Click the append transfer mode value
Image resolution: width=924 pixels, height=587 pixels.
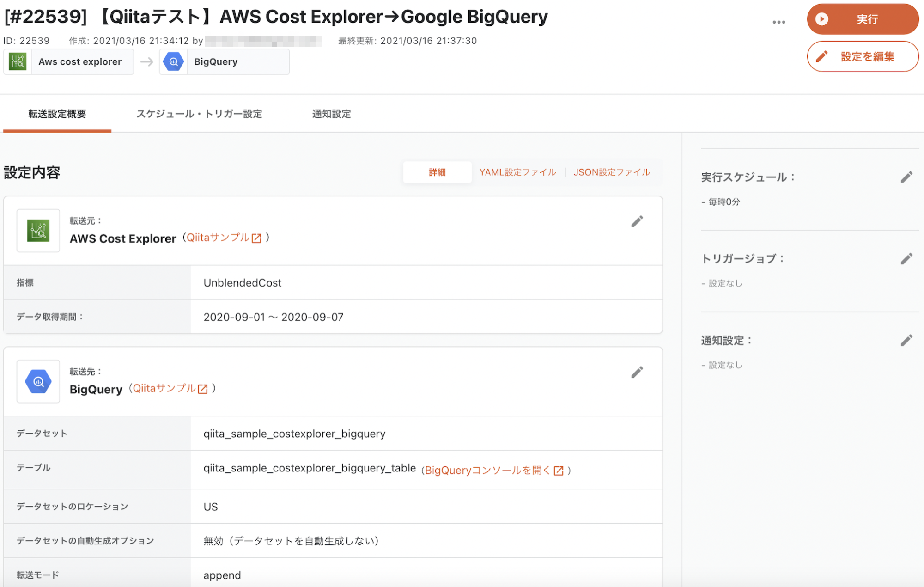[x=222, y=575]
